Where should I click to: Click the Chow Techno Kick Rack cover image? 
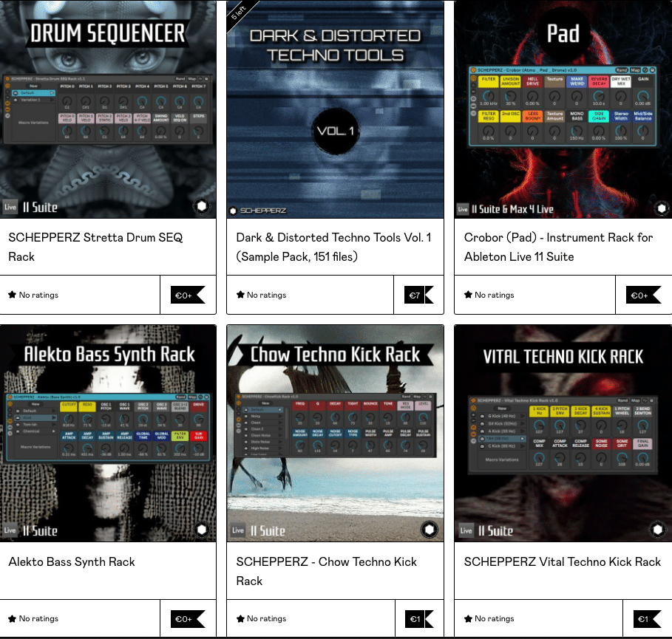[x=335, y=434]
